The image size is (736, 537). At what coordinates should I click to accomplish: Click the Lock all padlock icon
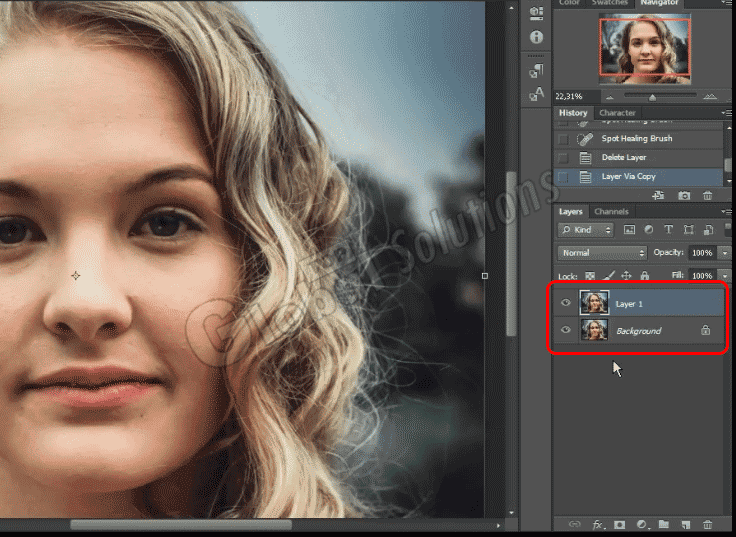[x=644, y=276]
